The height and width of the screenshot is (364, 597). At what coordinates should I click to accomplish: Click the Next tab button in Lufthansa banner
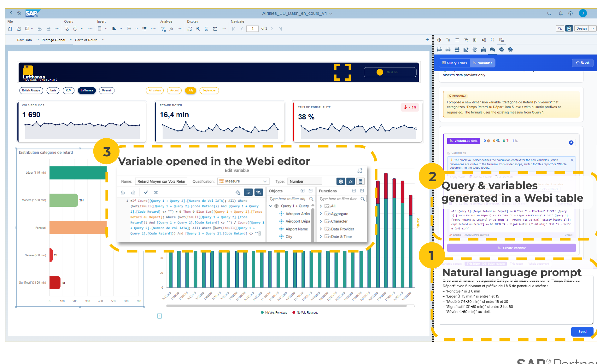pyautogui.click(x=390, y=72)
